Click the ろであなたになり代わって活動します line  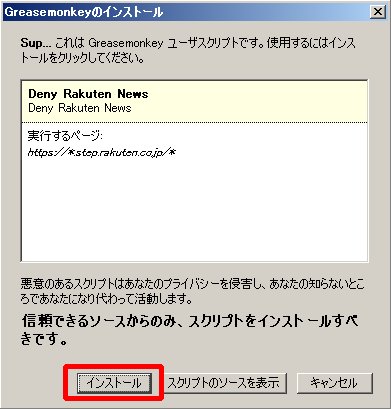[107, 299]
